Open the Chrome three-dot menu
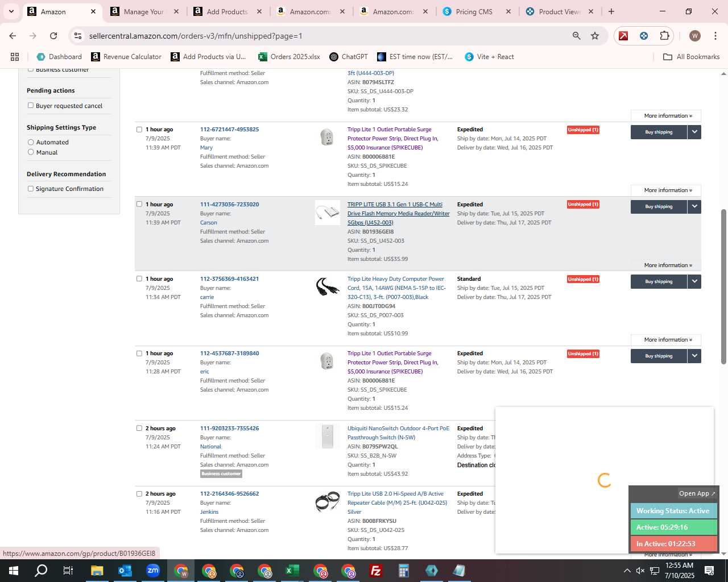The height and width of the screenshot is (582, 728). click(x=715, y=36)
